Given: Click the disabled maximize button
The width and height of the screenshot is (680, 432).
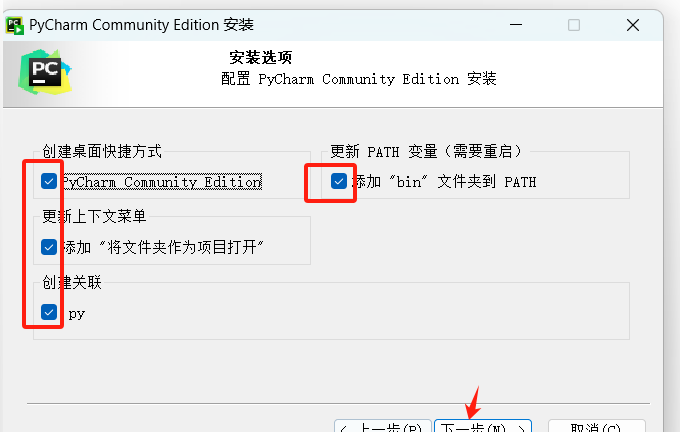Looking at the screenshot, I should click(x=574, y=25).
